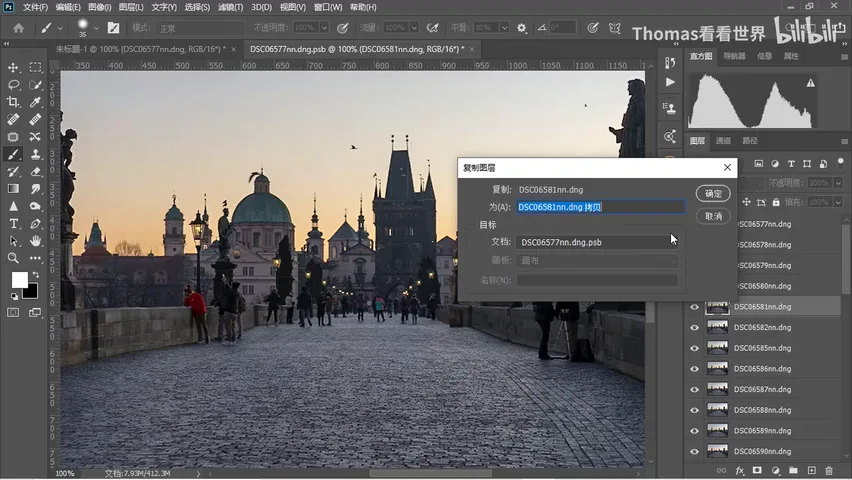852x480 pixels.
Task: Delete layer with trash icon
Action: pos(829,470)
